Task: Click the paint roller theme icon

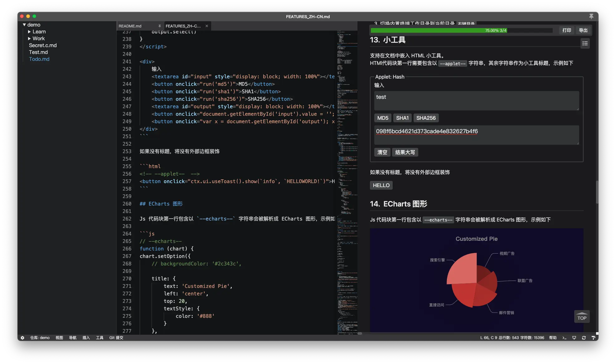Action: [593, 337]
